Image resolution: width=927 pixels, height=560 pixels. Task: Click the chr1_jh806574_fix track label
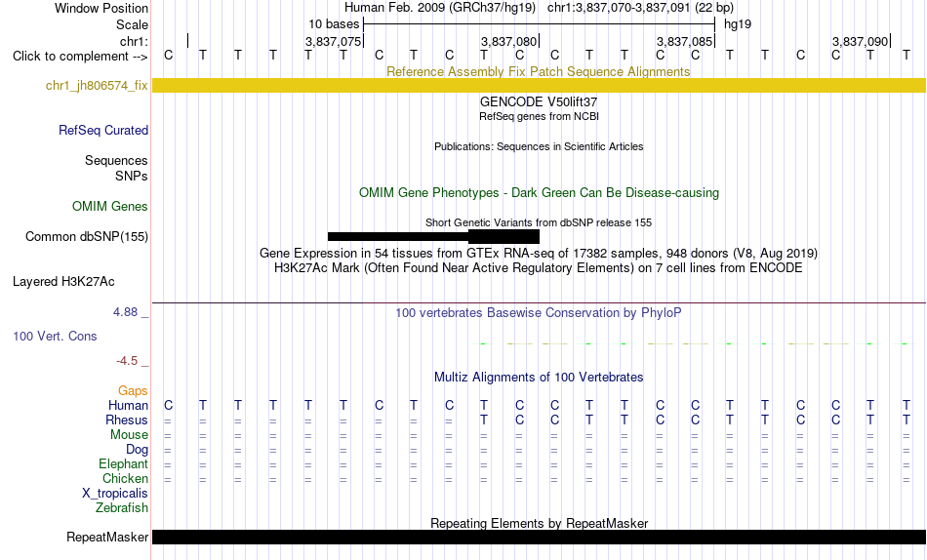point(97,85)
